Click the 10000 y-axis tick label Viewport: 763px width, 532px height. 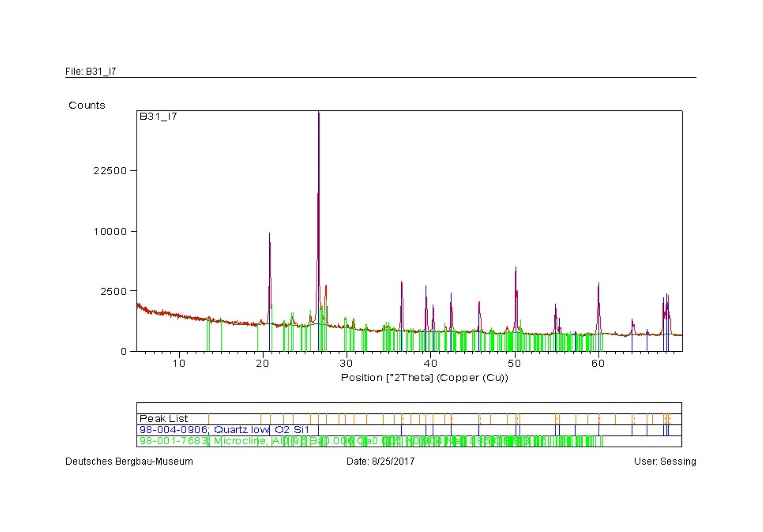(110, 231)
